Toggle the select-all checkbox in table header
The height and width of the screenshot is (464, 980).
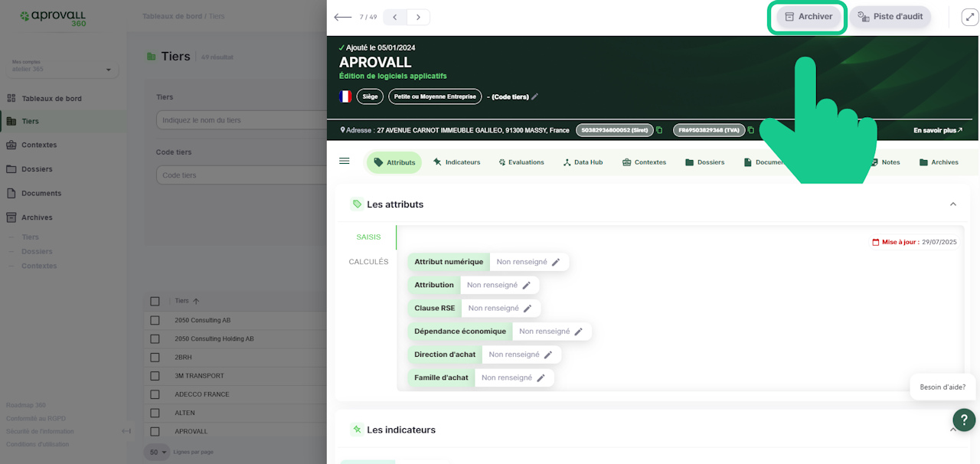(x=155, y=301)
